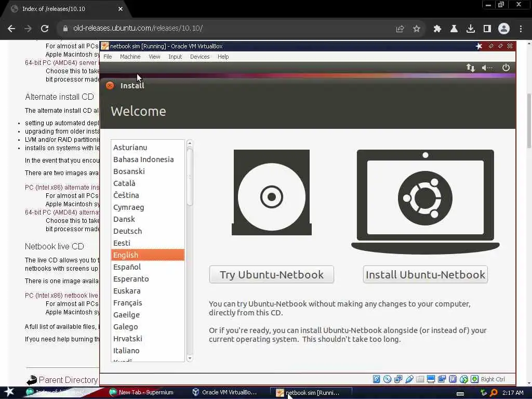Image resolution: width=532 pixels, height=399 pixels.
Task: Click the share page icon in address bar
Action: click(x=400, y=29)
